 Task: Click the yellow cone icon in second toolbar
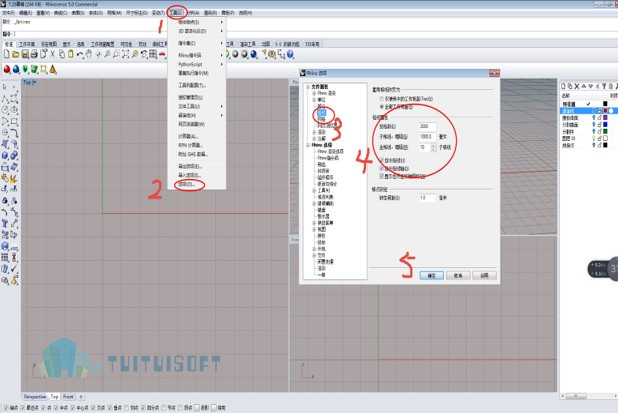53,69
